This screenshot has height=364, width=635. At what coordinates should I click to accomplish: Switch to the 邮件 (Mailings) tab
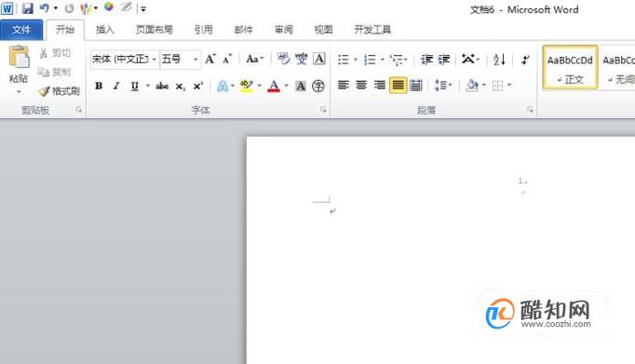243,30
